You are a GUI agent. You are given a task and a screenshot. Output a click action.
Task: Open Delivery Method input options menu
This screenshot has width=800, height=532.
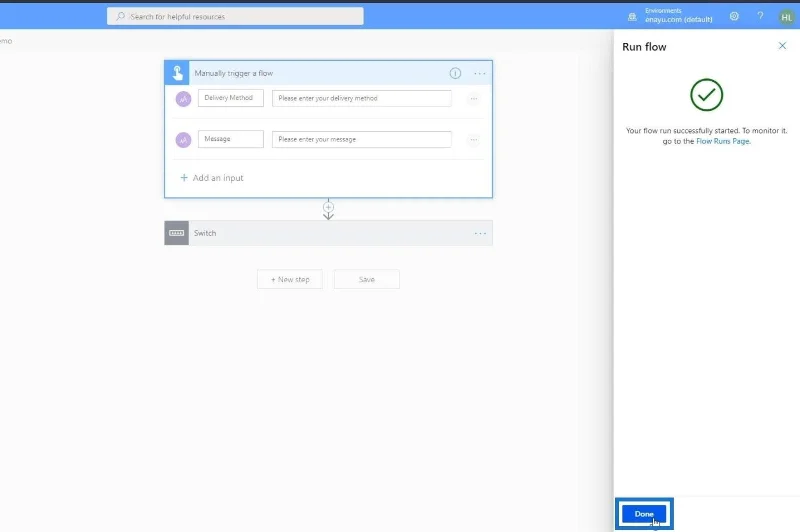pos(473,98)
